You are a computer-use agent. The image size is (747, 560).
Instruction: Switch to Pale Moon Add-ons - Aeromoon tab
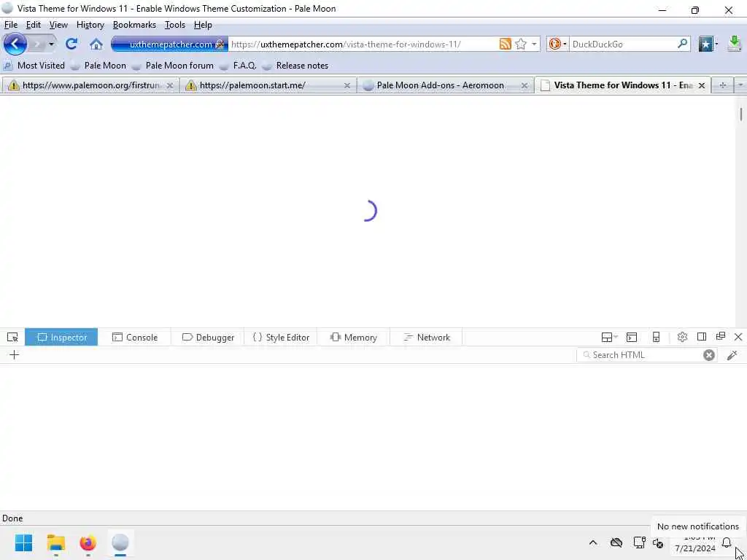(445, 85)
